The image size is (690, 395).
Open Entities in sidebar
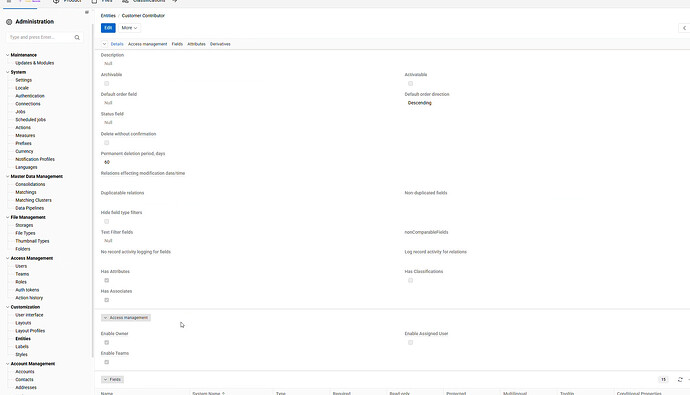tap(23, 339)
